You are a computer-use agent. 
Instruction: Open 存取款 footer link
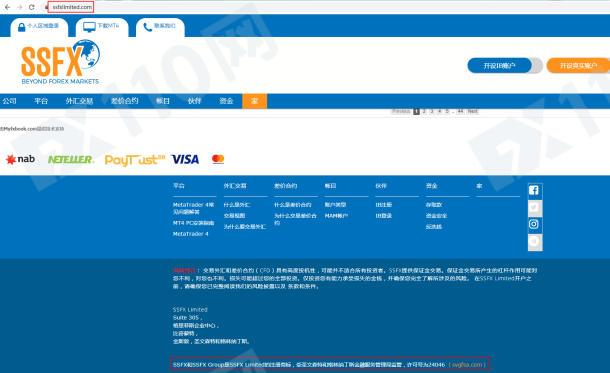[434, 205]
